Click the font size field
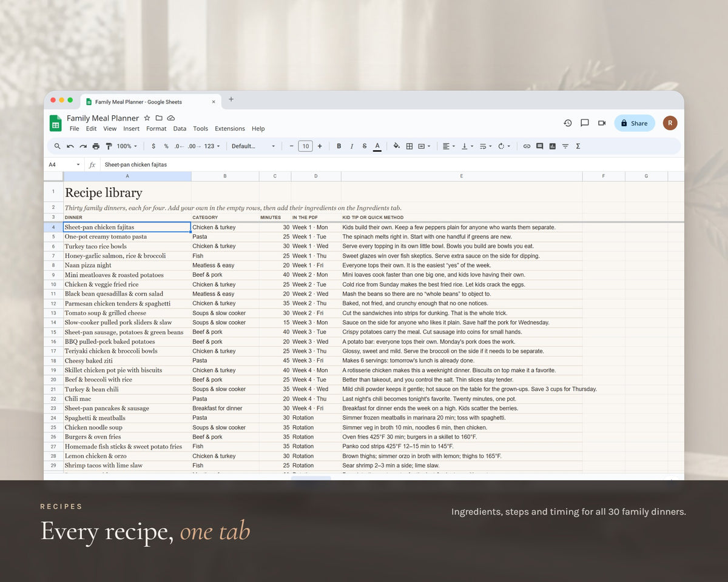The width and height of the screenshot is (728, 582). point(305,146)
